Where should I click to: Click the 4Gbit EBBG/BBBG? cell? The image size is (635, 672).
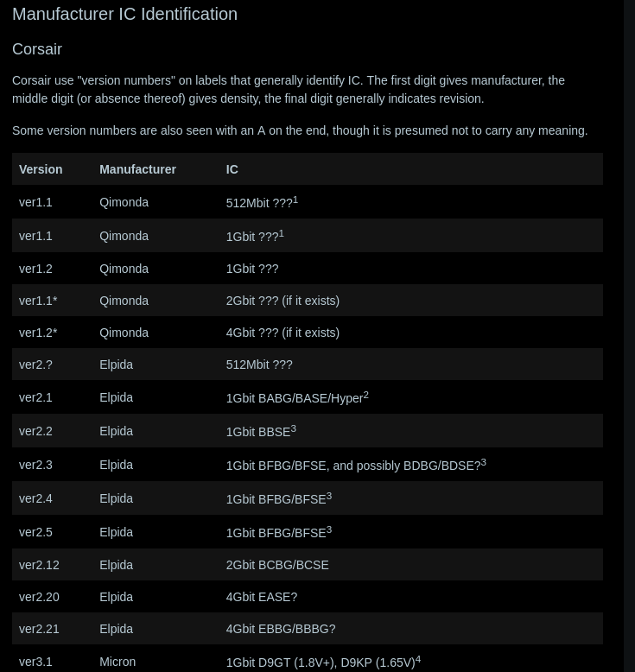[x=281, y=629]
